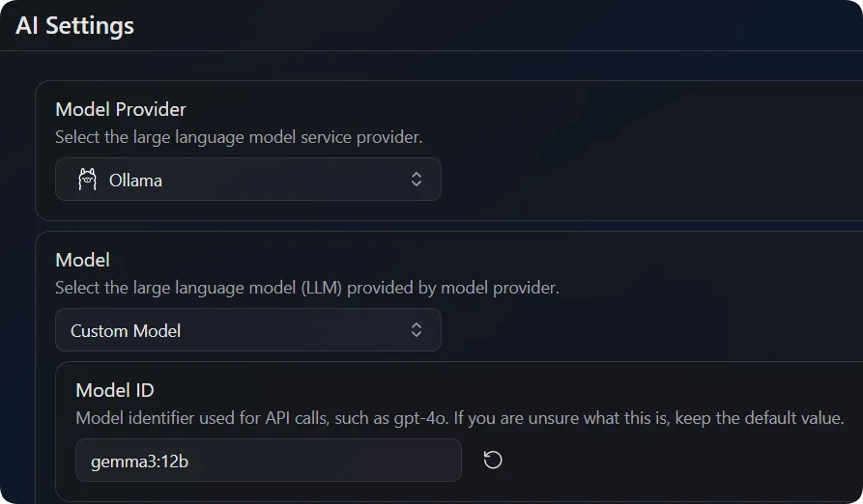863x504 pixels.
Task: Click the service provider description text
Action: point(239,137)
